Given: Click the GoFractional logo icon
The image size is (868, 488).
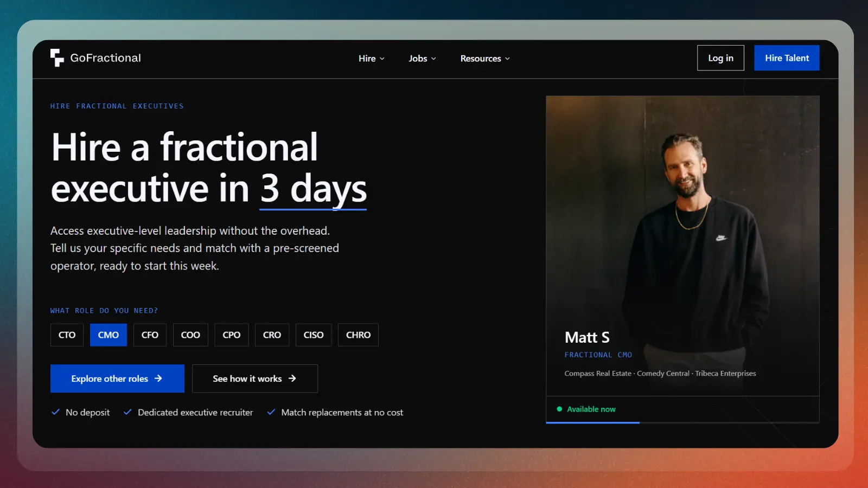Looking at the screenshot, I should (57, 58).
